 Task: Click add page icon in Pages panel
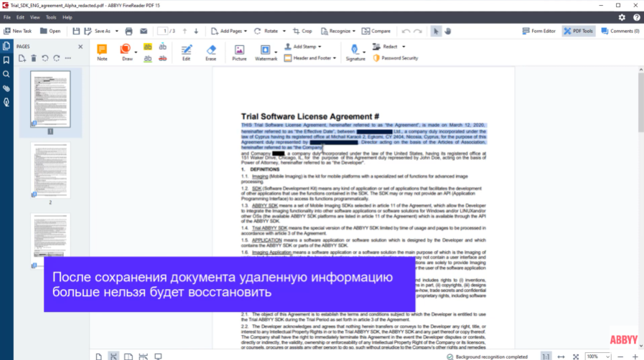point(22,58)
